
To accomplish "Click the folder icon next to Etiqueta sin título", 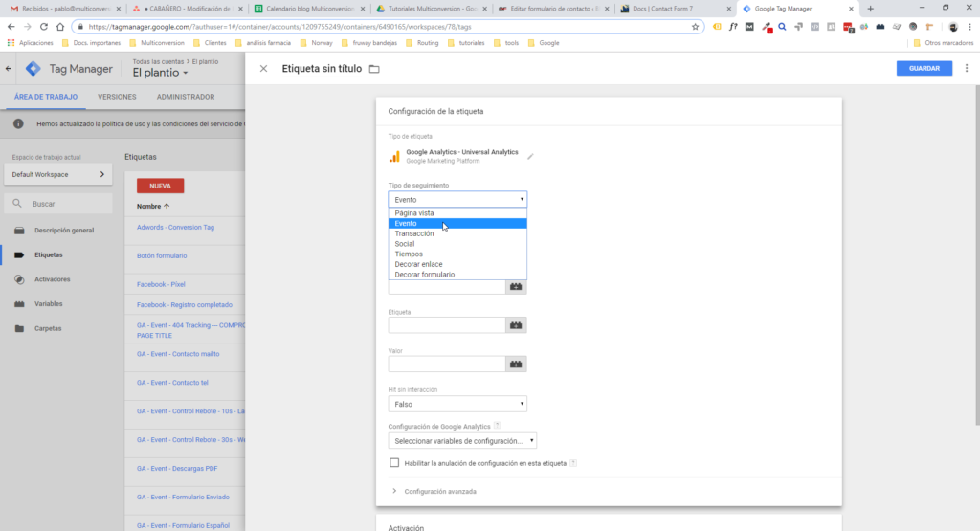I will click(374, 69).
